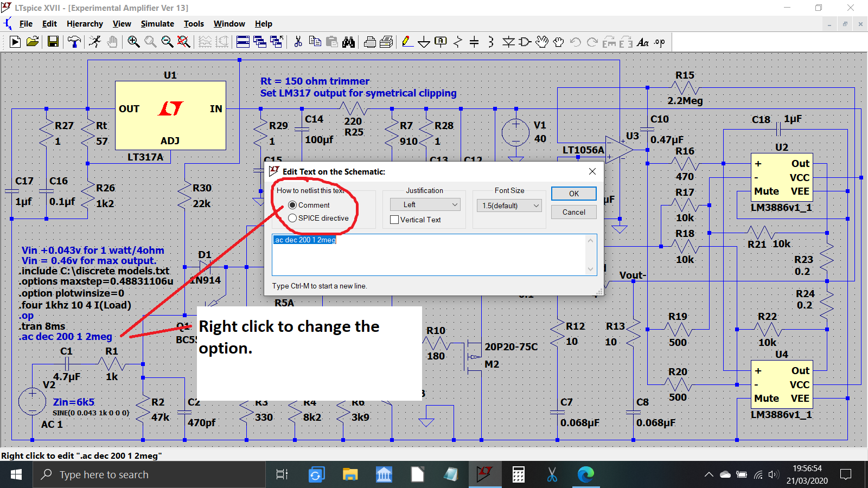Select the label net tool
Screen dimensions: 868x488
coord(441,42)
